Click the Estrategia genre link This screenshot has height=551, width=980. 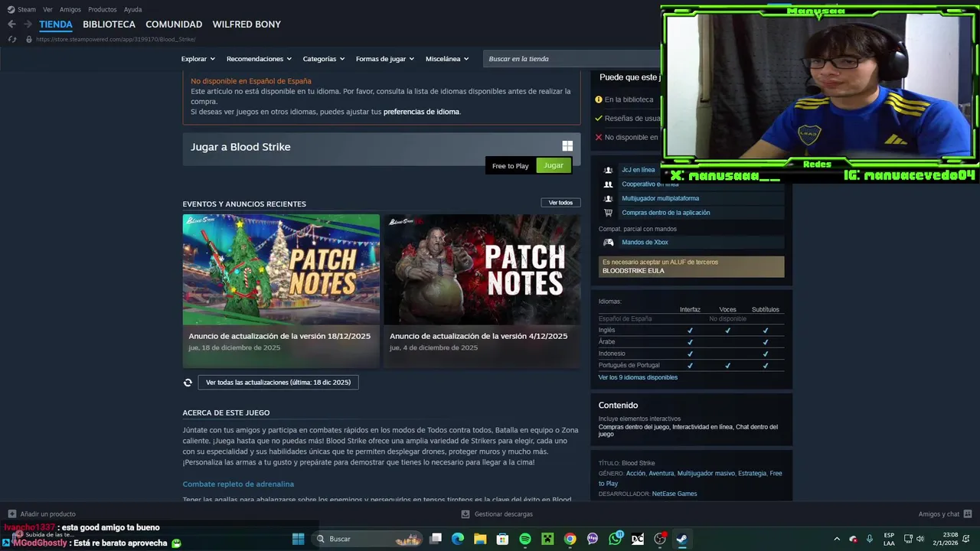point(752,474)
